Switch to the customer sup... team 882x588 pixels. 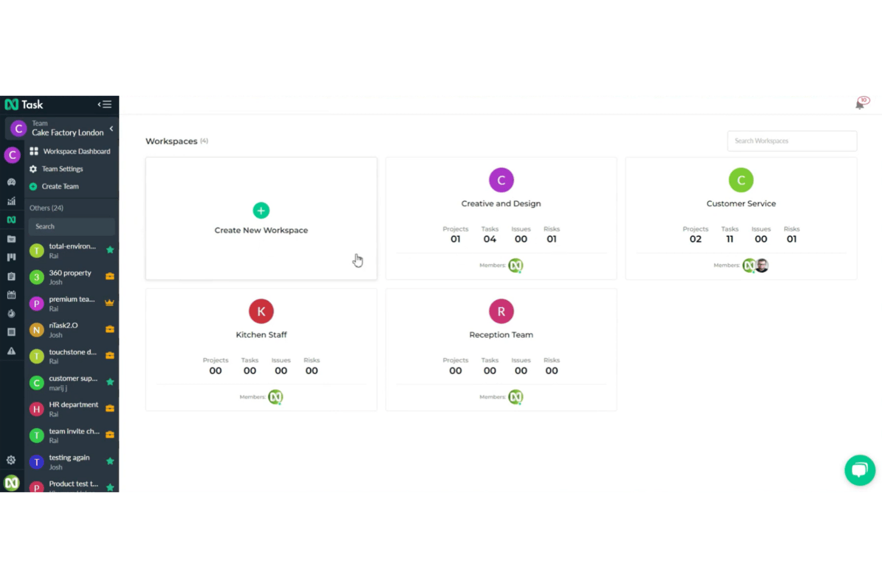click(72, 382)
